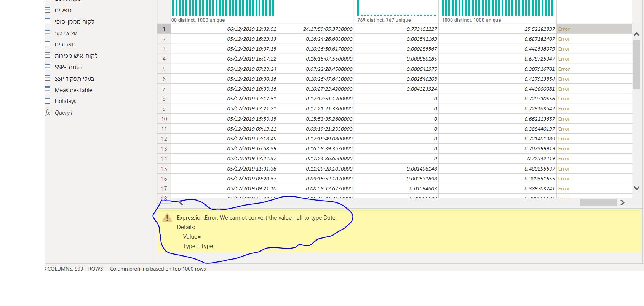Image resolution: width=644 pixels, height=306 pixels.
Task: Click the horizontal scroll right arrow
Action: [622, 202]
